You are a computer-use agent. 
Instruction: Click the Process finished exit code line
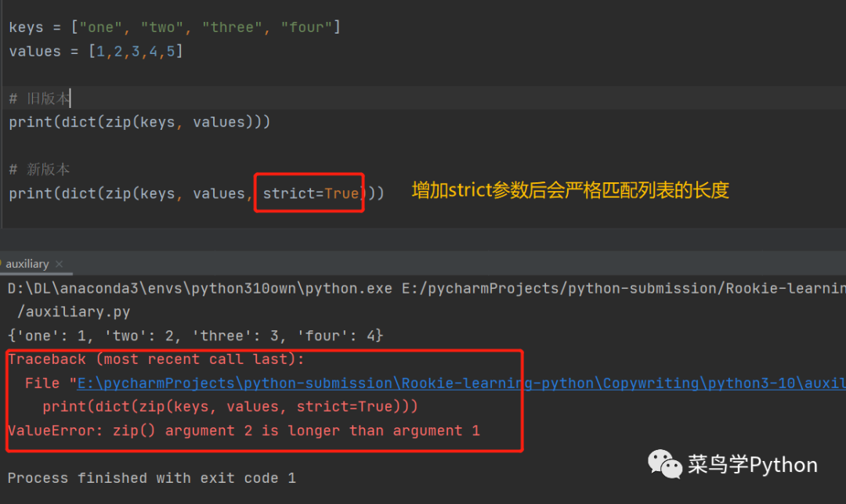point(152,478)
